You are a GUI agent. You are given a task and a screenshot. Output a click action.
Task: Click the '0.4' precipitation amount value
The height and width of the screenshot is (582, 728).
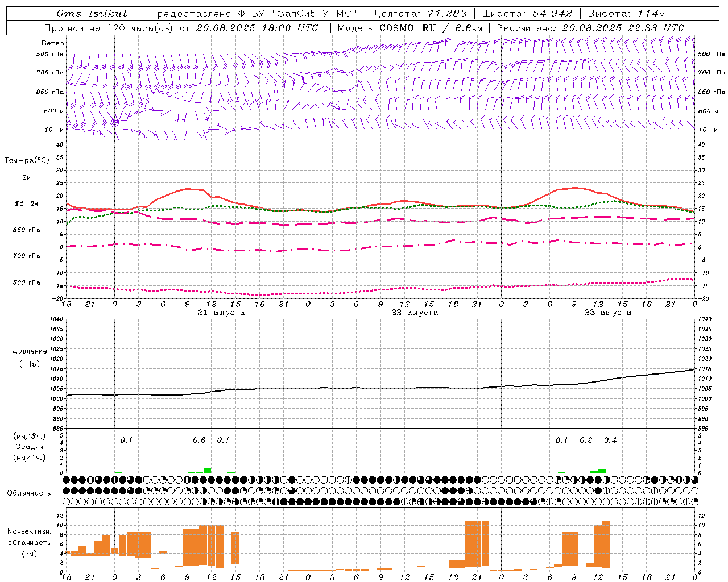coord(610,440)
